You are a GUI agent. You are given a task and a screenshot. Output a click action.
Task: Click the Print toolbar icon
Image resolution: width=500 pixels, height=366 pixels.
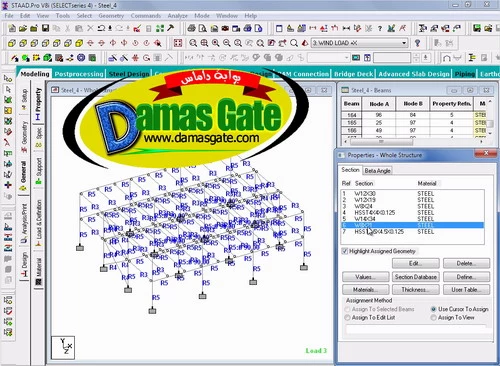coord(191,28)
